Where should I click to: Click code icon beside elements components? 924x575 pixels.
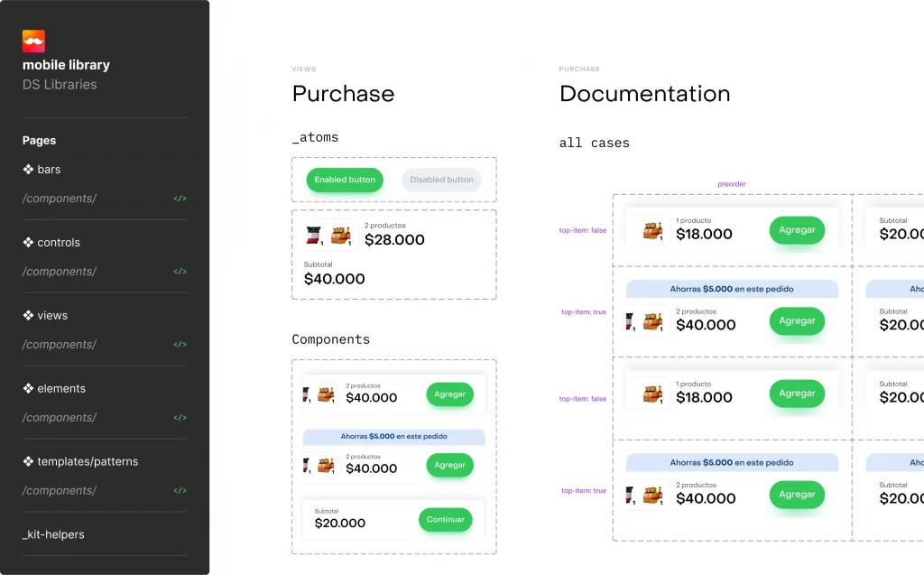tap(180, 418)
